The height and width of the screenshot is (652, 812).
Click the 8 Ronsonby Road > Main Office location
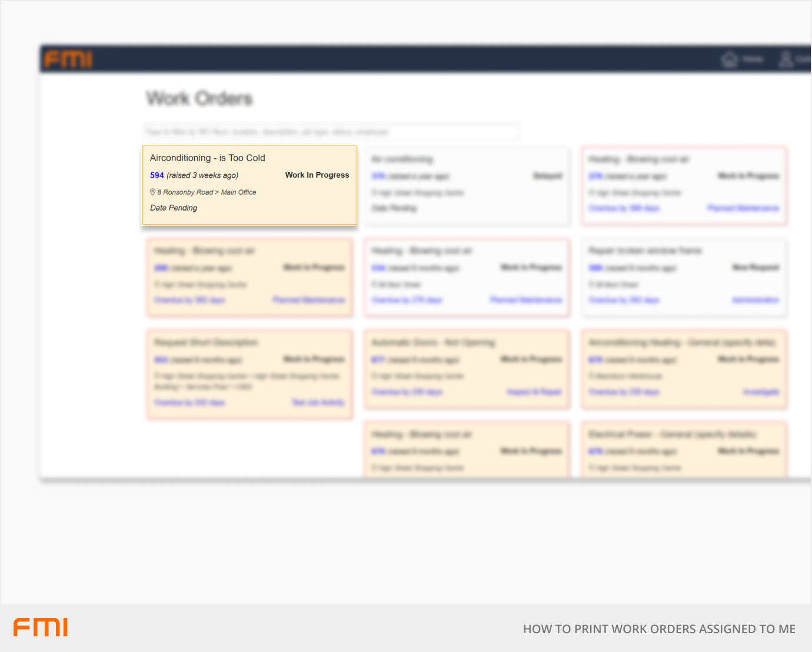pos(207,192)
